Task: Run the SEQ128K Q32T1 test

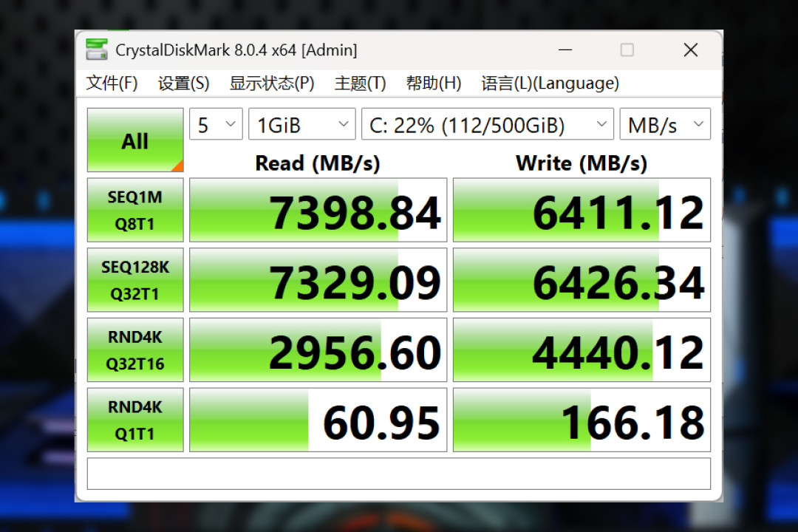Action: [135, 280]
